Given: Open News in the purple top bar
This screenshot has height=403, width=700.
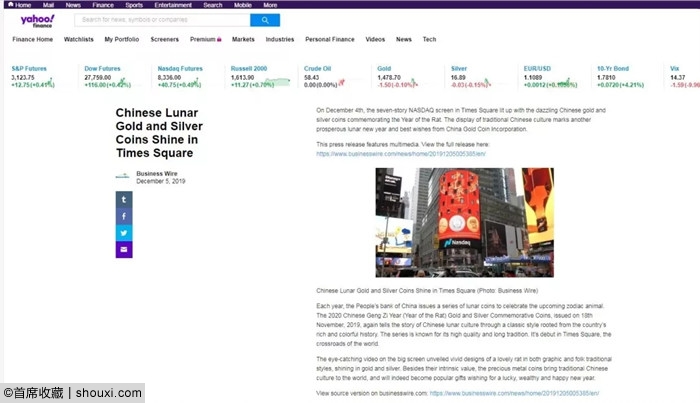Looking at the screenshot, I should 73,5.
